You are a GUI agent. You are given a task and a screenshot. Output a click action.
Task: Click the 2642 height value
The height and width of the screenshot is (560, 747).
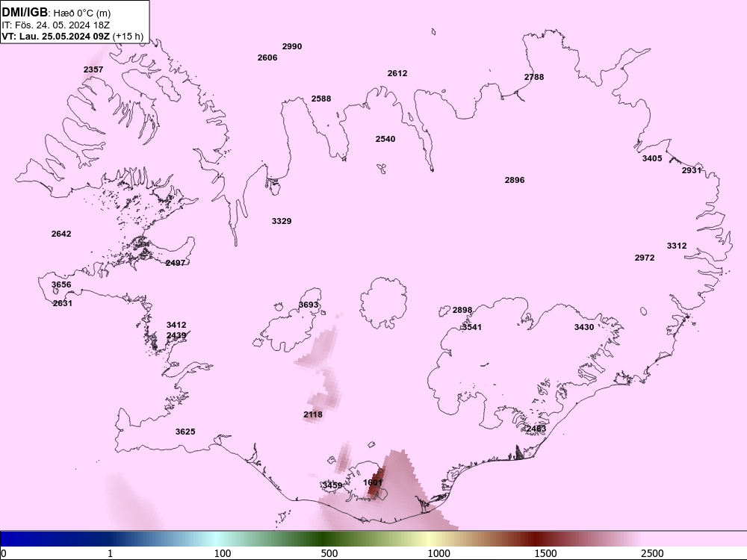point(61,234)
